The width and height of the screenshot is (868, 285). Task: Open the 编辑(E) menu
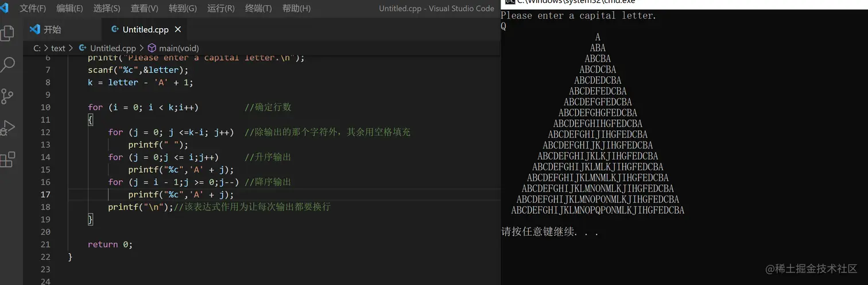(x=69, y=9)
